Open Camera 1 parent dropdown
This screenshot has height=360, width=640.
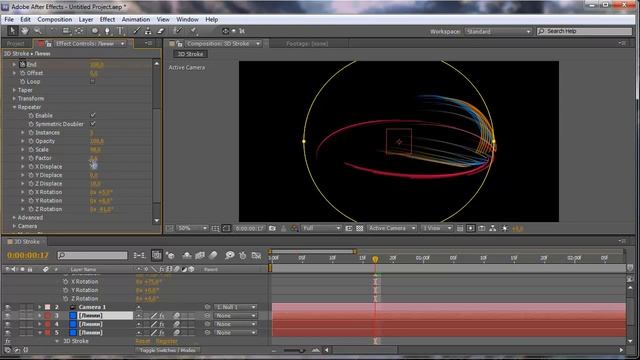coord(235,307)
